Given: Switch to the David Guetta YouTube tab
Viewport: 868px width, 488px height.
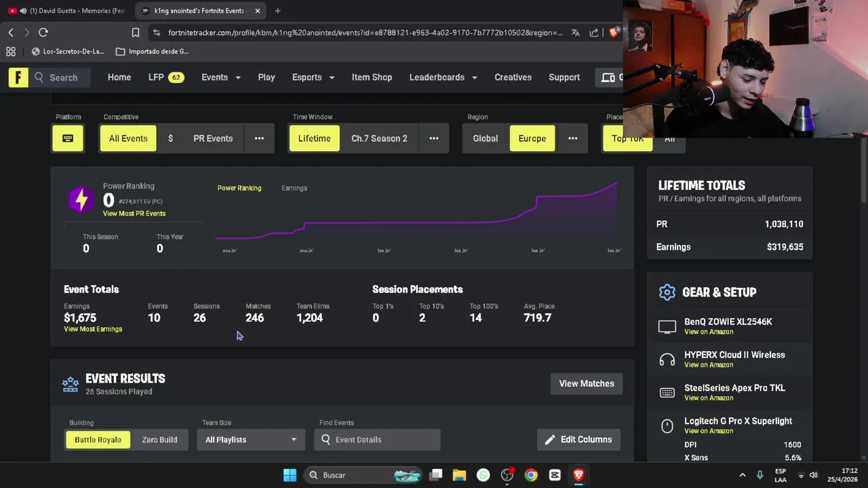Looking at the screenshot, I should click(x=68, y=11).
